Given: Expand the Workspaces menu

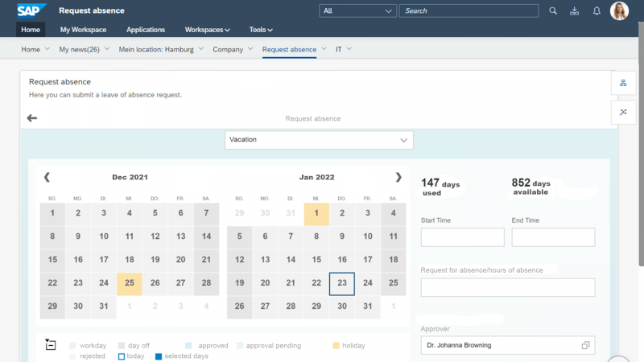Looking at the screenshot, I should (x=208, y=30).
